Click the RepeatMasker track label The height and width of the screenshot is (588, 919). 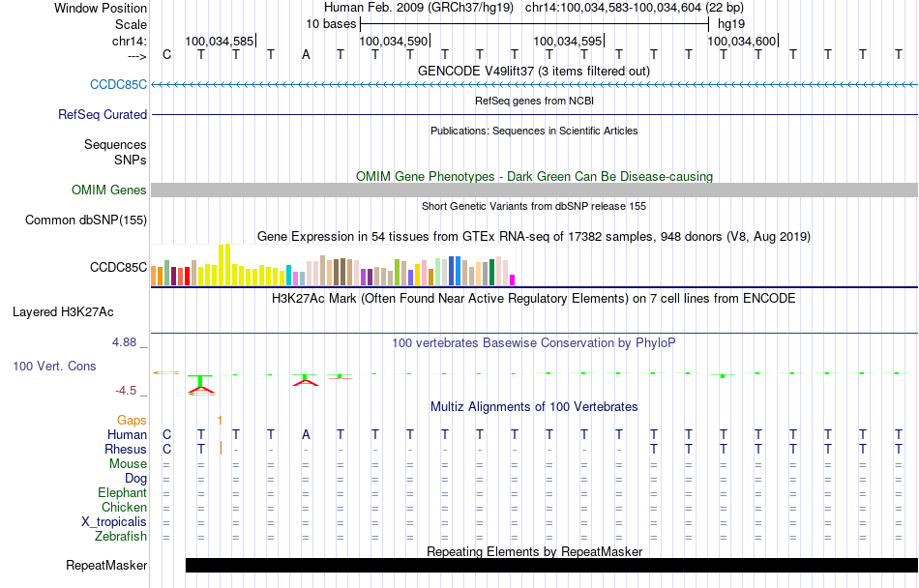click(x=106, y=565)
